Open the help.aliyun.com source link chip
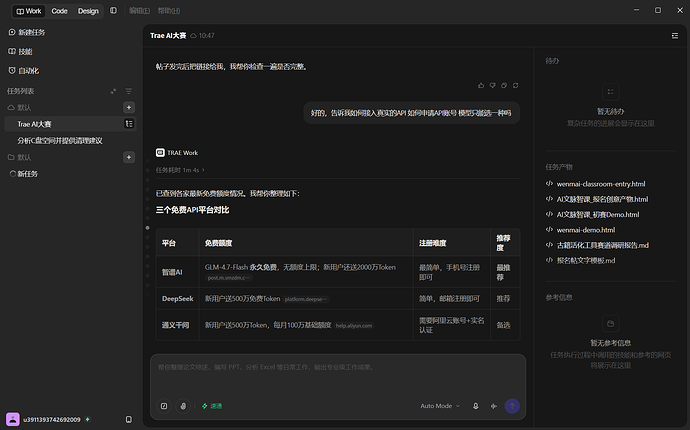 tap(354, 326)
